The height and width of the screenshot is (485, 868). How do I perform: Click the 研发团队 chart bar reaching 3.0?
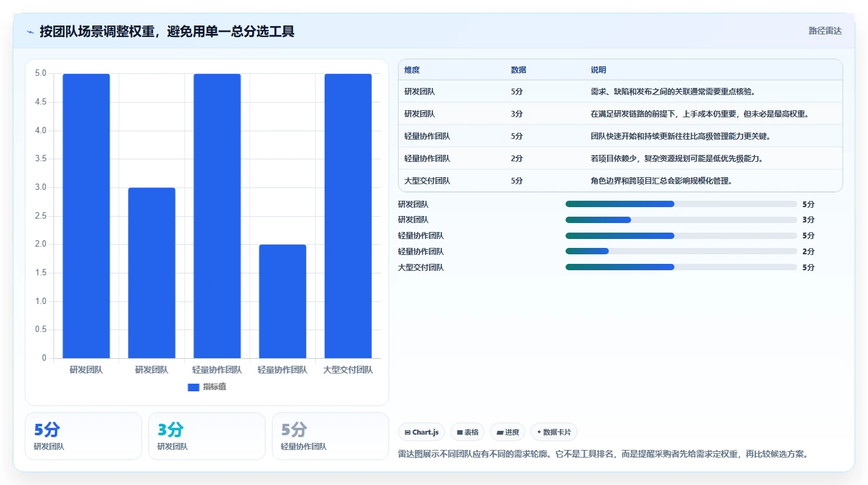[x=152, y=273]
